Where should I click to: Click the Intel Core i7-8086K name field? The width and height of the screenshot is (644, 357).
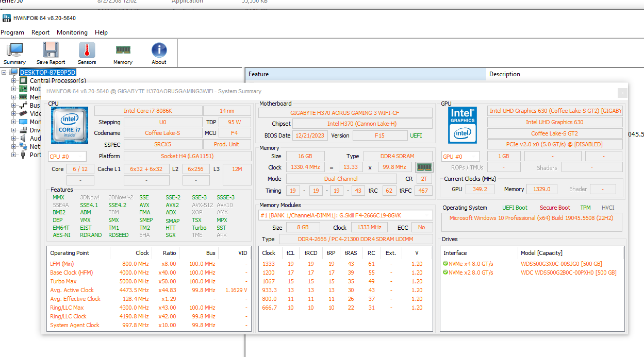coord(147,111)
